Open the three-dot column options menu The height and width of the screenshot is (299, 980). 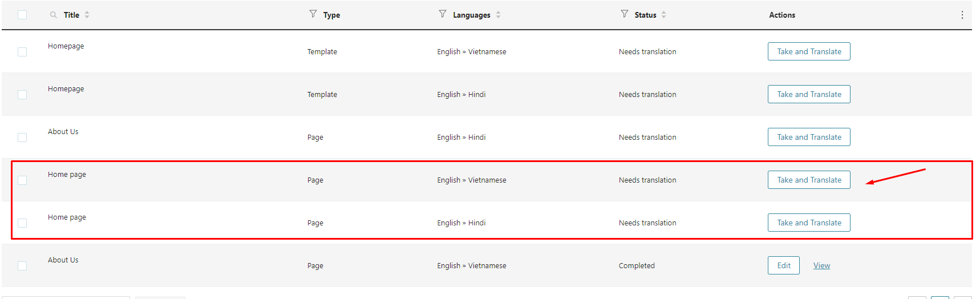point(962,15)
